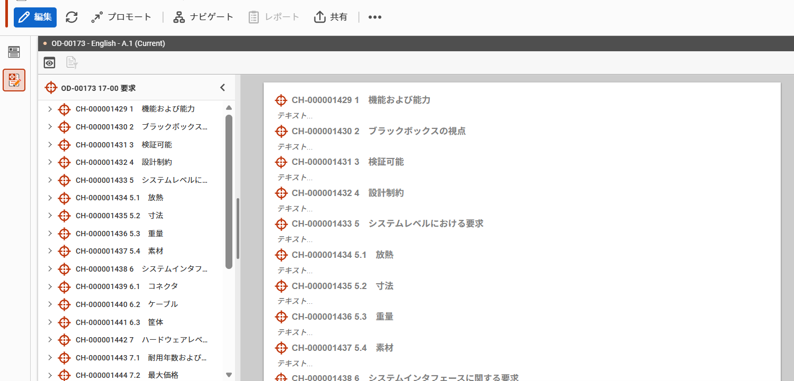Click the プロモート toolbar button
The height and width of the screenshot is (381, 794).
tap(121, 17)
